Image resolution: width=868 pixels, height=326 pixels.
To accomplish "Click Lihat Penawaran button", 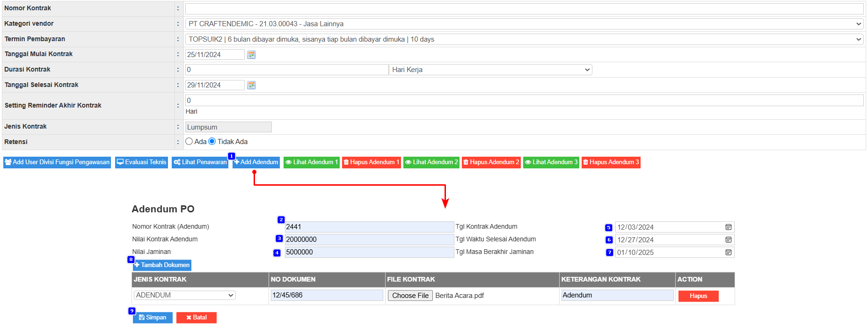I will [x=200, y=162].
